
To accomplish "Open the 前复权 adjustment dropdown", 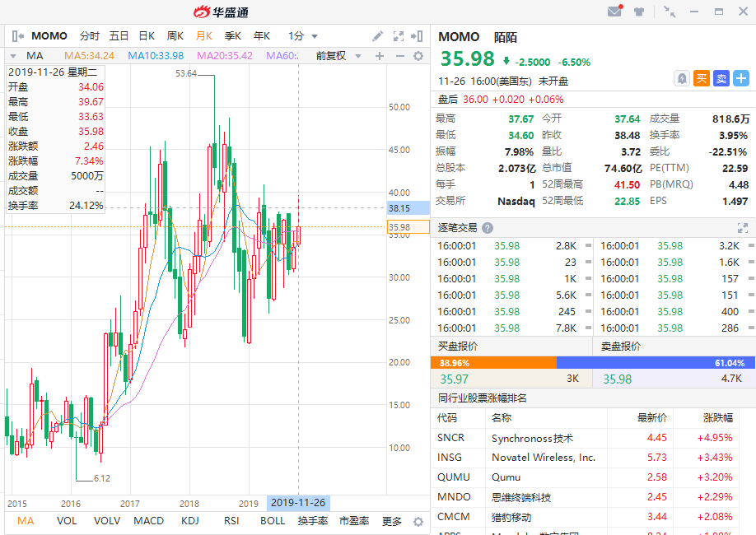I will coord(336,56).
